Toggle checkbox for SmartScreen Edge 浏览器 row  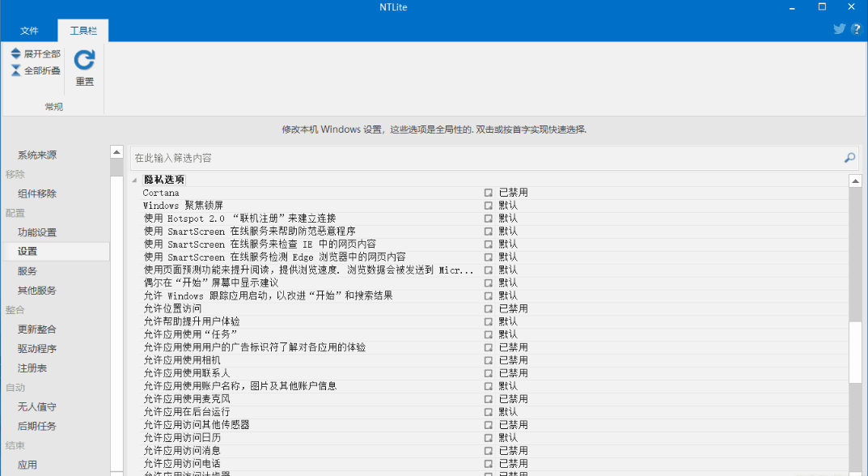coord(489,257)
